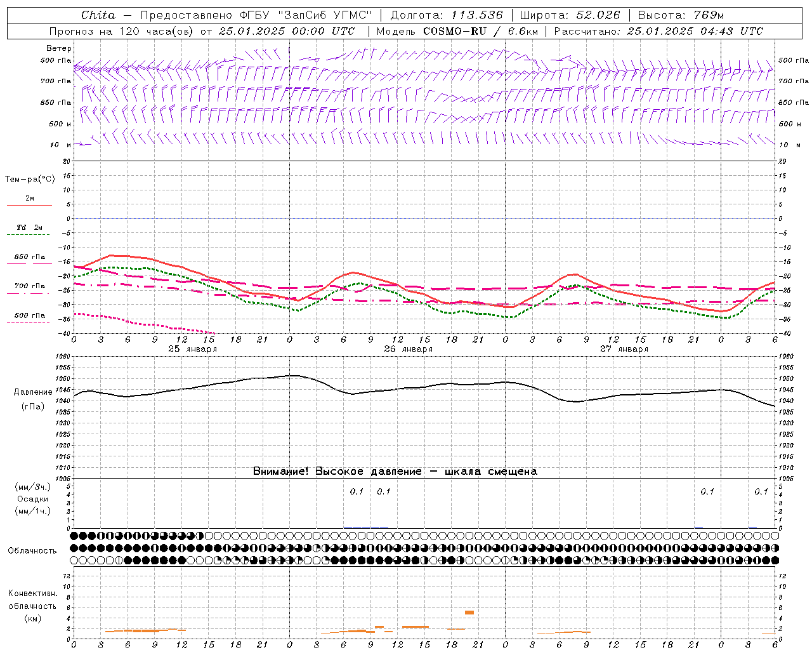Click the "Широта: 52.026" value
Screen dimensions: 812x650
pyautogui.click(x=570, y=15)
